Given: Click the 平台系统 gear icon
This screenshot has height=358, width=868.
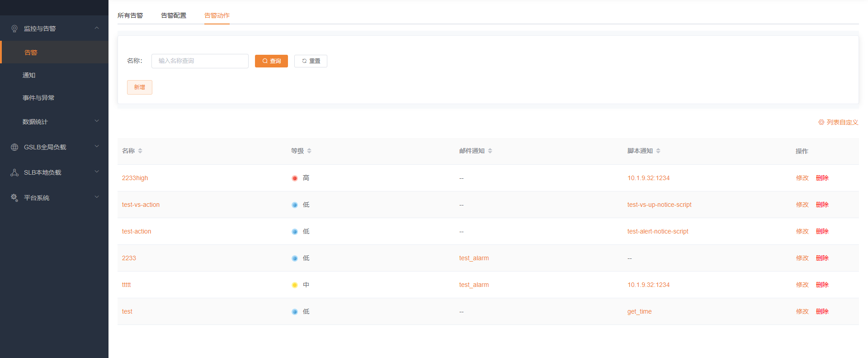Looking at the screenshot, I should [14, 198].
